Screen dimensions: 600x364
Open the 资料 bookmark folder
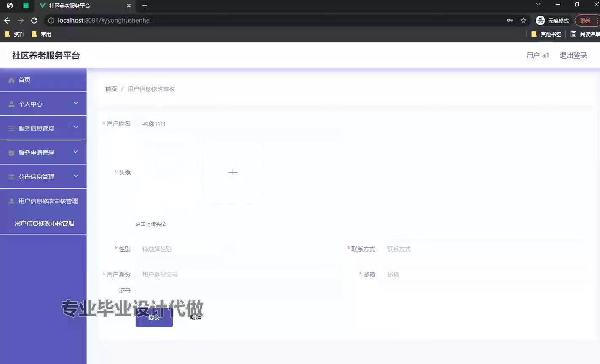pos(14,34)
